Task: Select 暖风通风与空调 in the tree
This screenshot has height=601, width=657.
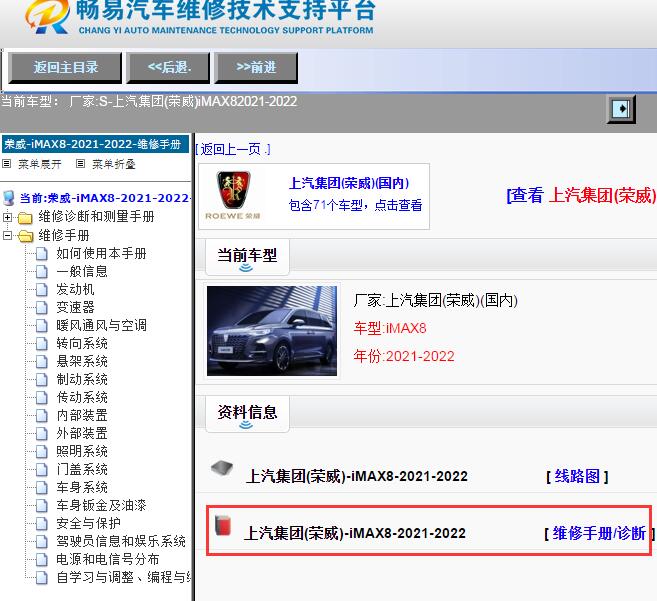Action: coord(101,326)
